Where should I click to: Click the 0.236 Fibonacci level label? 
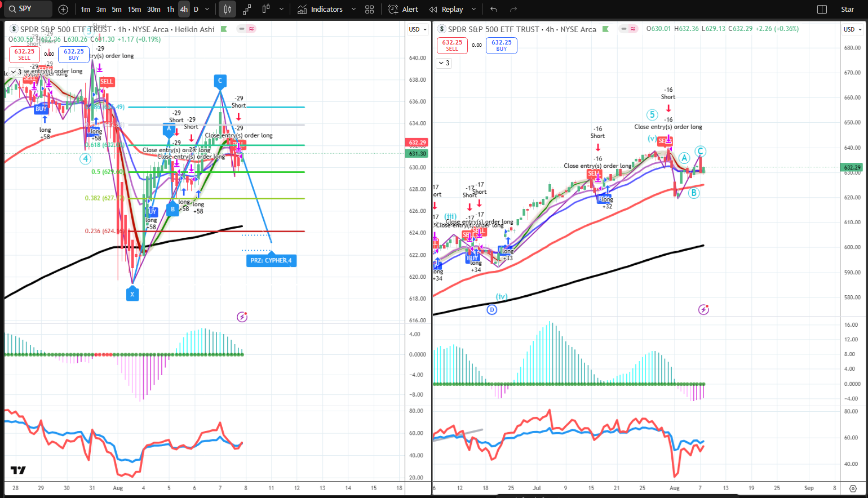click(104, 231)
